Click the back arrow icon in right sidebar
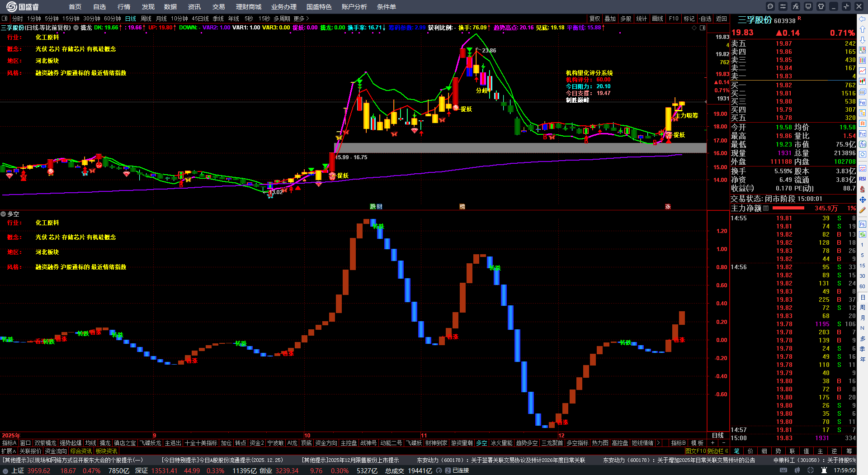Image resolution: width=868 pixels, height=475 pixels. [863, 19]
